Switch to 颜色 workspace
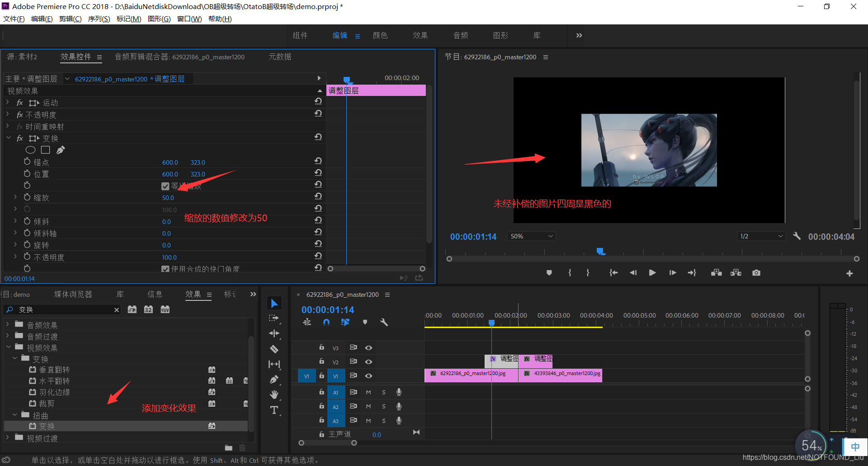The width and height of the screenshot is (868, 466). 380,35
